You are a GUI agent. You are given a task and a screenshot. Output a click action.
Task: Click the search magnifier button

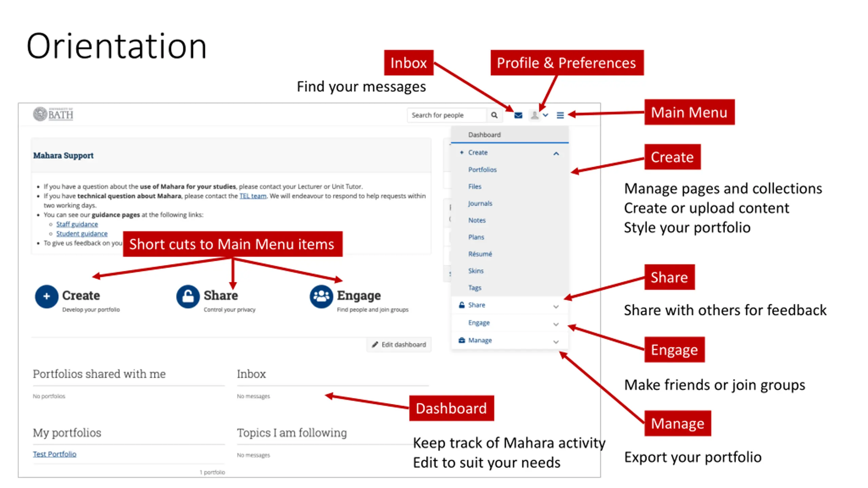(x=494, y=115)
